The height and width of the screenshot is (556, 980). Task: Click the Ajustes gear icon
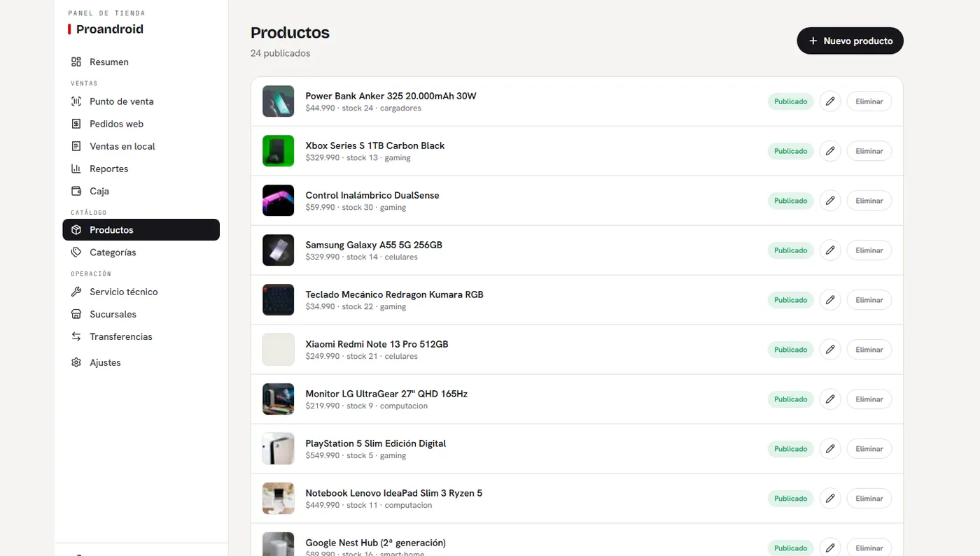(76, 362)
